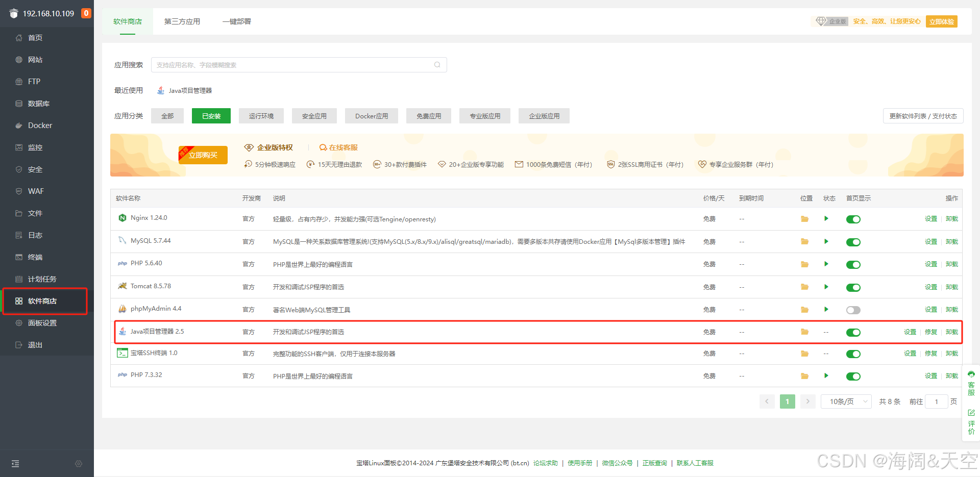Click the search magnifier icon
The image size is (980, 477).
coord(437,65)
